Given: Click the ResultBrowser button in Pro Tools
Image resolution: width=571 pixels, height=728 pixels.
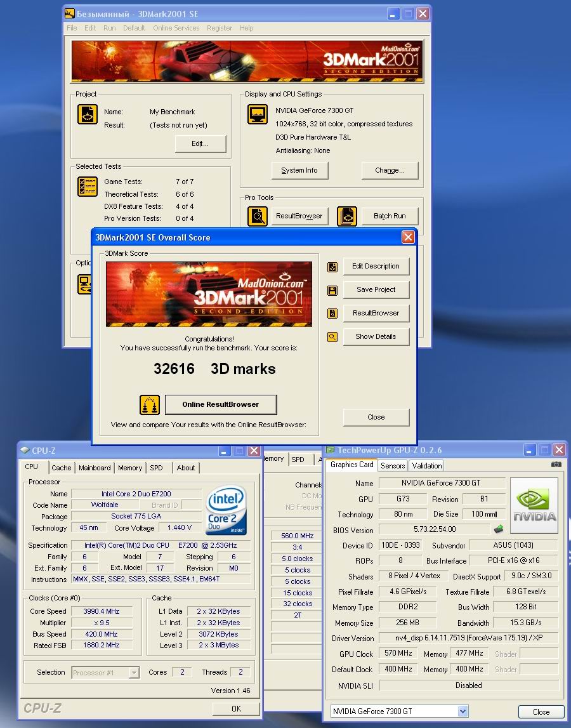Looking at the screenshot, I should [x=299, y=216].
